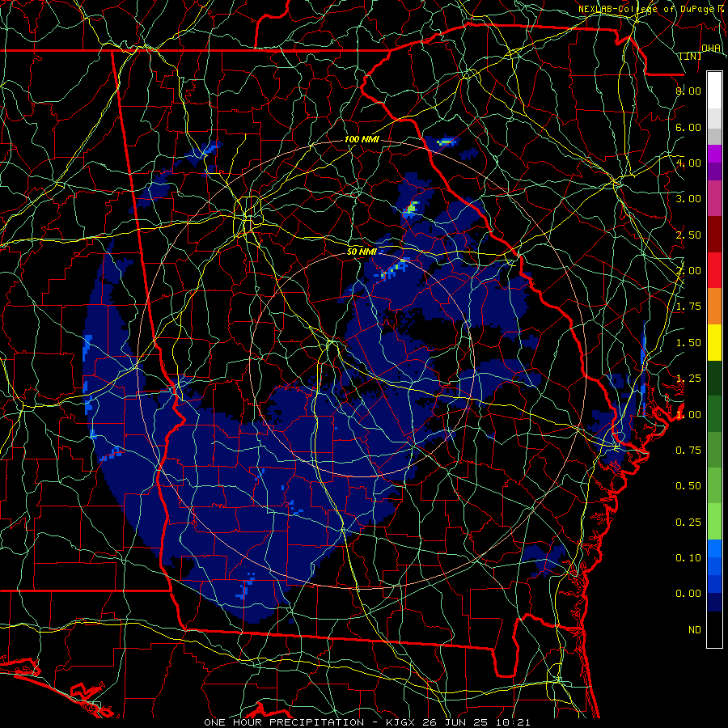Select the 4.00 value on the scale
The height and width of the screenshot is (728, 728).
[x=688, y=163]
